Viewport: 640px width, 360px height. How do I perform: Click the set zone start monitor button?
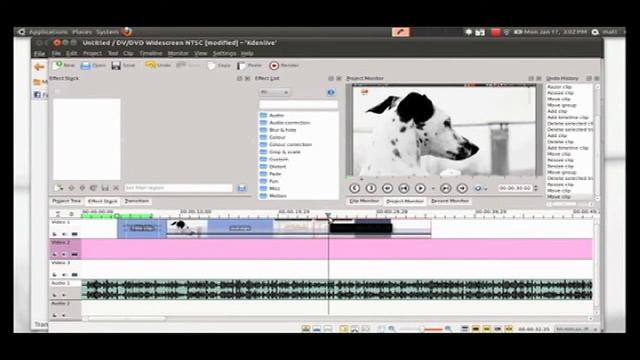point(354,188)
